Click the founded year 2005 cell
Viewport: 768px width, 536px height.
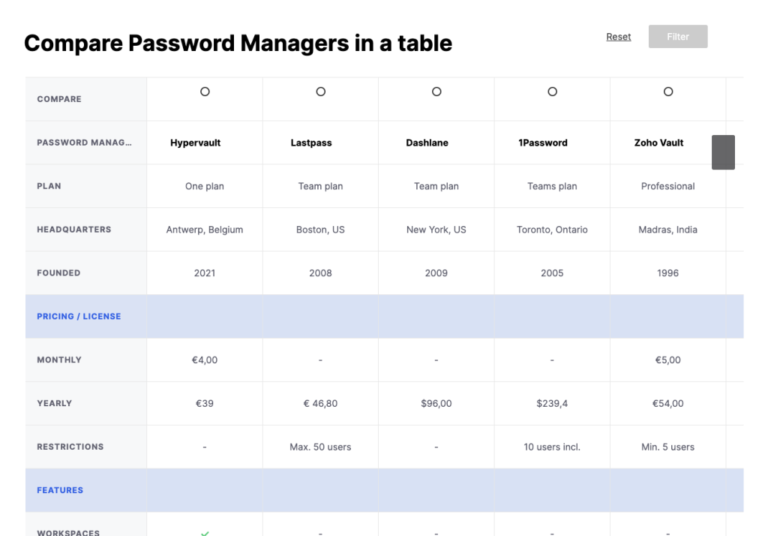click(x=552, y=273)
